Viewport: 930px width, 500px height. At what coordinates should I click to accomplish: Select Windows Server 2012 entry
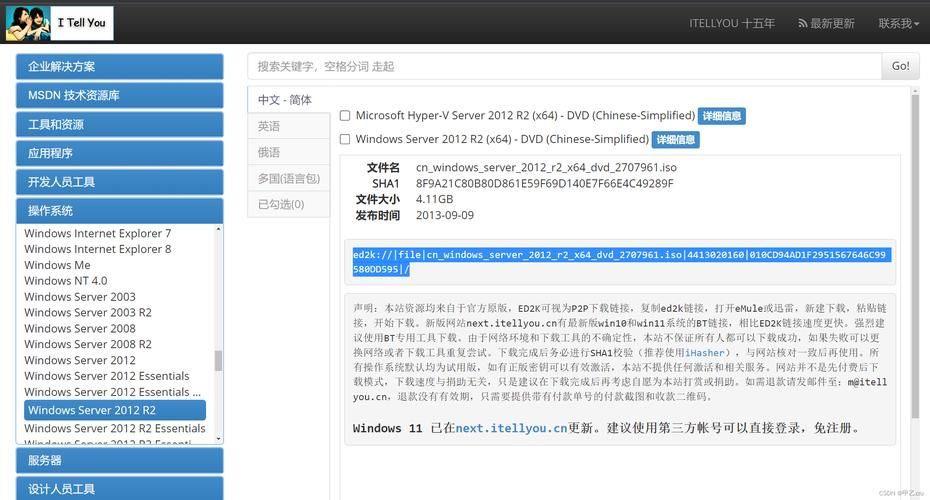(x=79, y=360)
